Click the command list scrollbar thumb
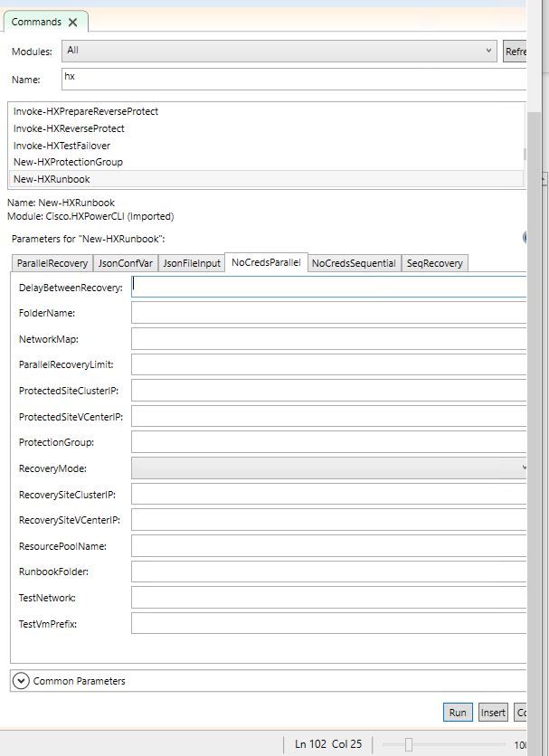This screenshot has height=756, width=549. 525,155
